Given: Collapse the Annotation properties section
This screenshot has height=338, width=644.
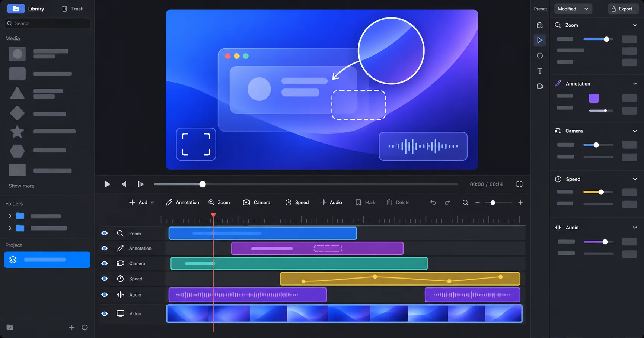Looking at the screenshot, I should pos(635,84).
